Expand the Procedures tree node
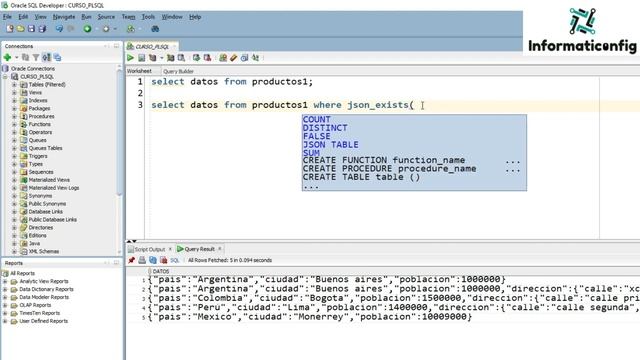Screen dimensions: 640x360 point(14,116)
